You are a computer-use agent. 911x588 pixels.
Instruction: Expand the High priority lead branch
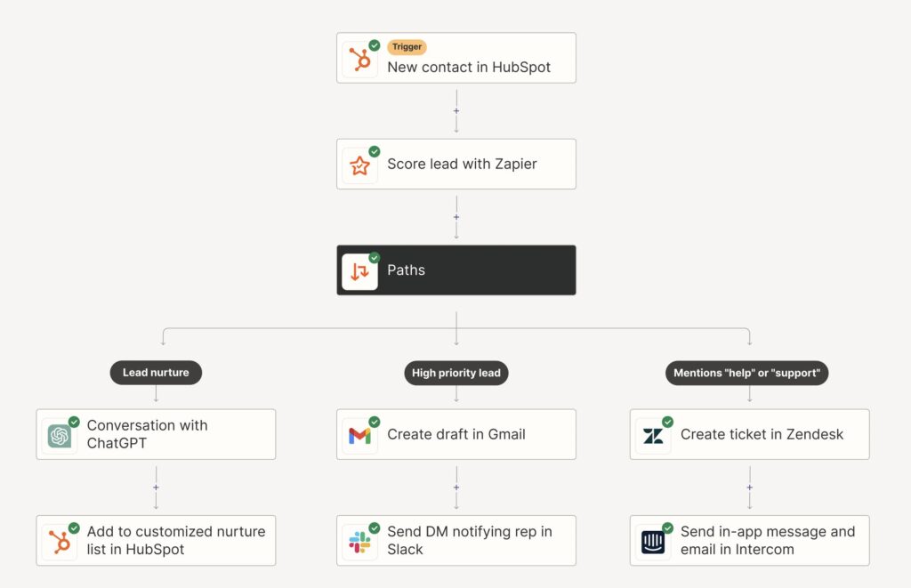click(x=455, y=373)
